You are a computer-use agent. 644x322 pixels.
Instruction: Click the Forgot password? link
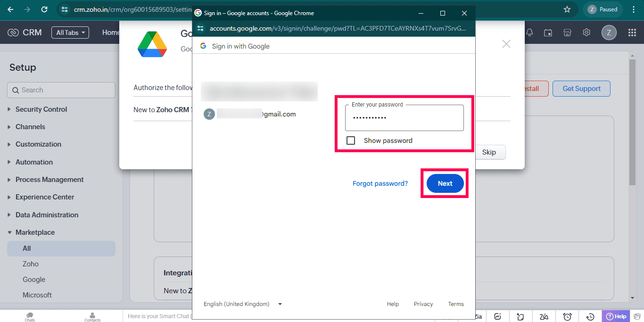380,183
